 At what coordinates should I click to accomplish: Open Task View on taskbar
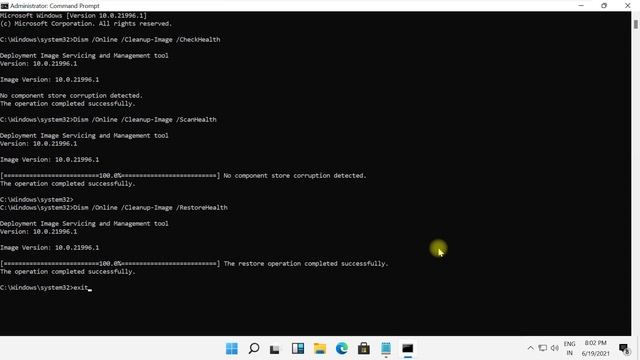click(x=275, y=349)
